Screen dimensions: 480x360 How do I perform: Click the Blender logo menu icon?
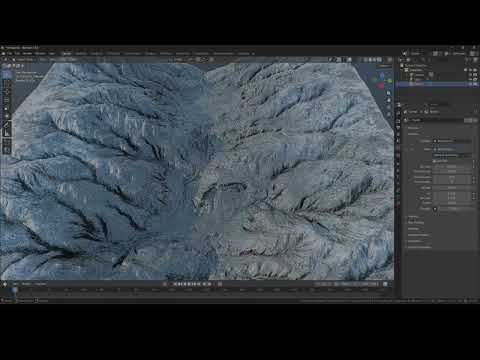pyautogui.click(x=3, y=53)
